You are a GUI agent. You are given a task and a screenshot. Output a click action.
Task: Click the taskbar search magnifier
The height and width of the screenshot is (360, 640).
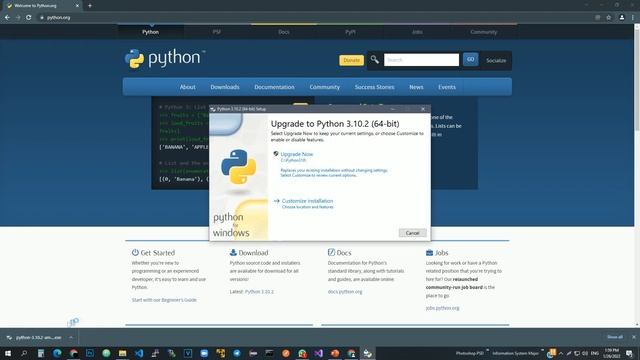(24, 353)
